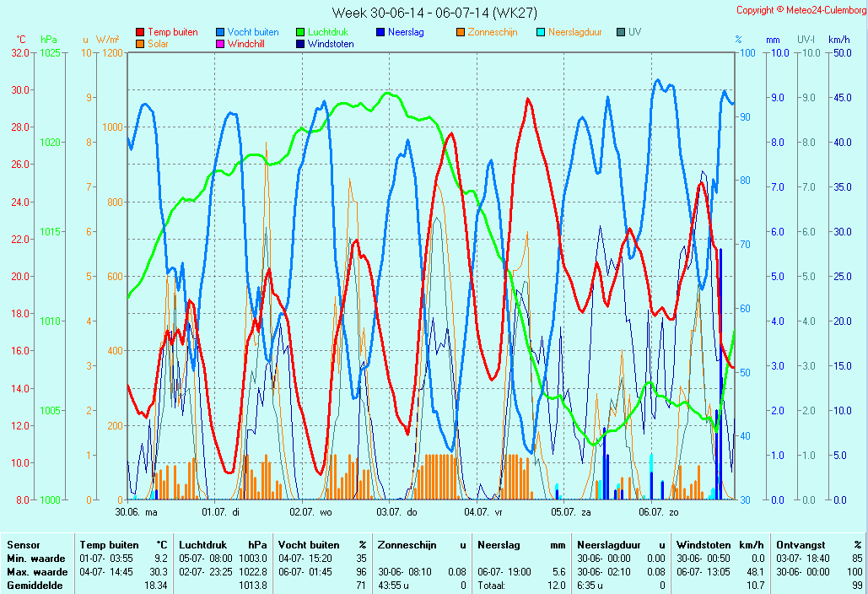Click the Copyright Meteo24-Culemborg text
This screenshot has height=594, width=868.
click(x=800, y=10)
